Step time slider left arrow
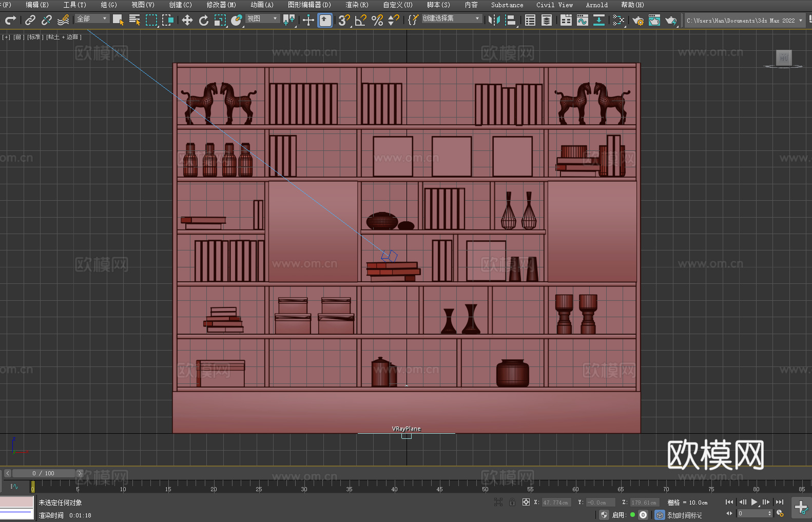 [x=7, y=473]
